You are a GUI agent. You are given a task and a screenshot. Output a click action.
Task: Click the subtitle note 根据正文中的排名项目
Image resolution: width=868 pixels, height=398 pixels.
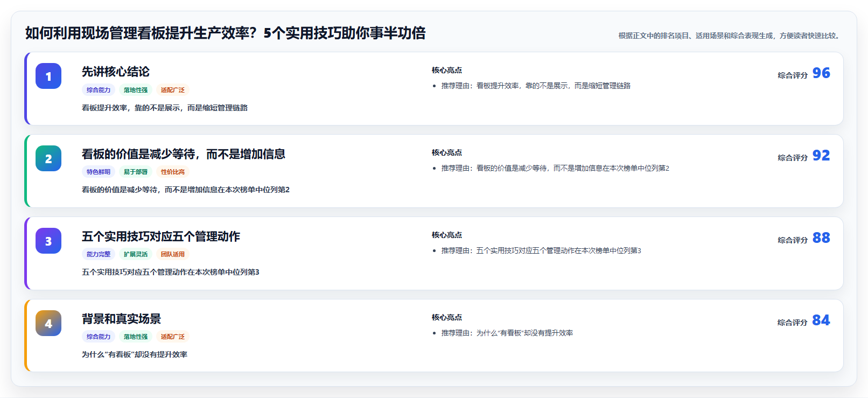click(x=730, y=36)
